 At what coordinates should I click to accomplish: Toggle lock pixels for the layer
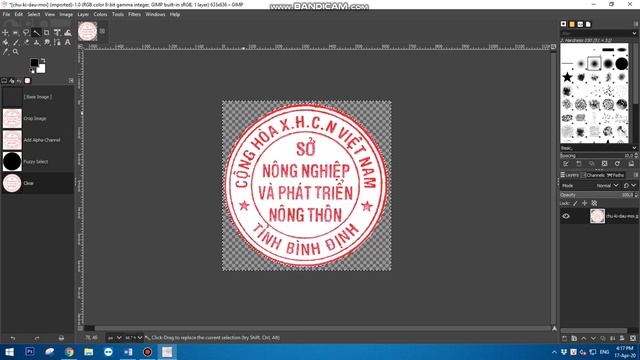point(575,203)
